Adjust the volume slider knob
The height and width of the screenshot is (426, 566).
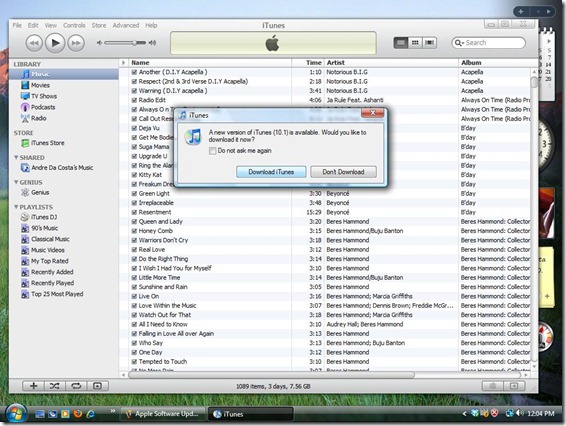pyautogui.click(x=134, y=43)
